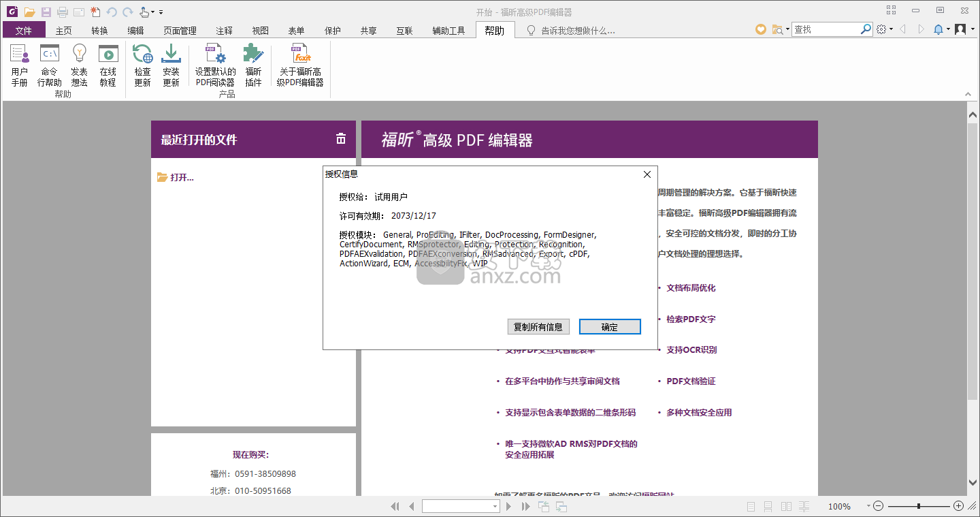The width and height of the screenshot is (980, 517).
Task: Click the Undo arrow icon
Action: pyautogui.click(x=112, y=12)
